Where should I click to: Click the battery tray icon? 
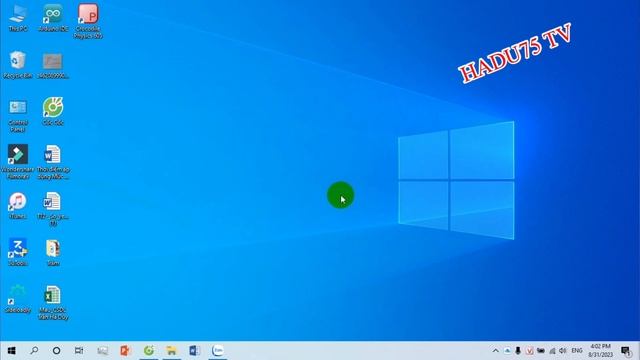541,351
